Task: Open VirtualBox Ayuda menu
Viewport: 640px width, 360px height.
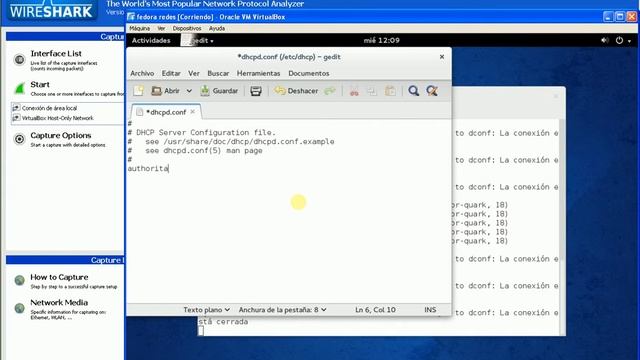Action: (217, 29)
